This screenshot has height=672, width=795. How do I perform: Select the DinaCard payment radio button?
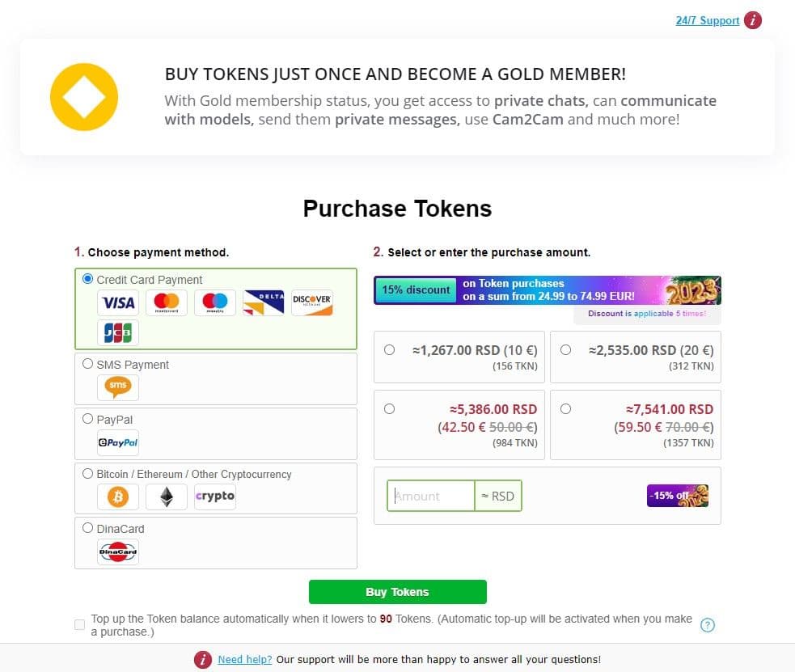(x=87, y=528)
